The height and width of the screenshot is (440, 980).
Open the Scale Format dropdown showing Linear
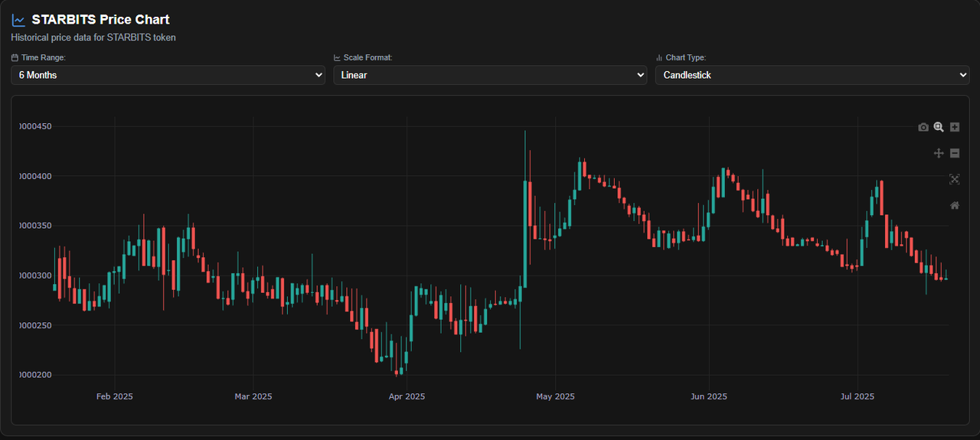point(490,75)
